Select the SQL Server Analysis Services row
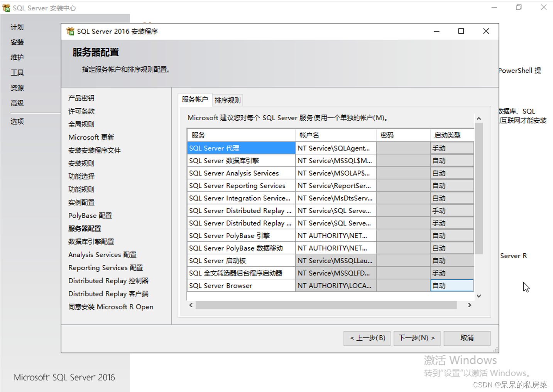Viewport: 553px width, 392px height. (x=241, y=173)
